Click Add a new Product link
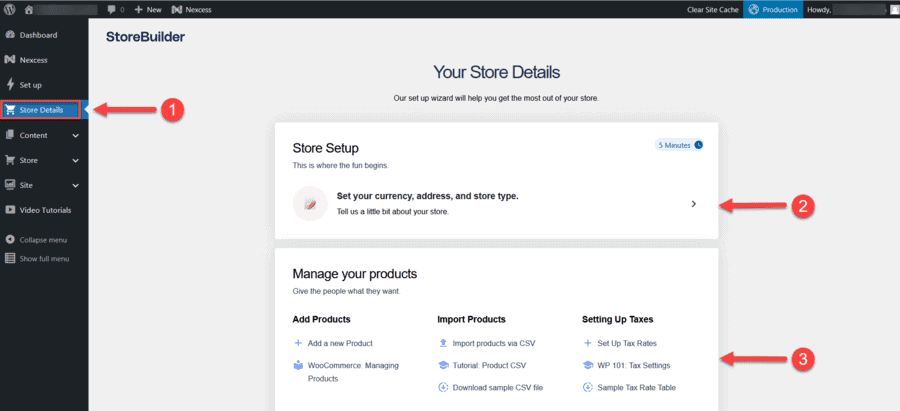The width and height of the screenshot is (900, 411). pos(340,343)
